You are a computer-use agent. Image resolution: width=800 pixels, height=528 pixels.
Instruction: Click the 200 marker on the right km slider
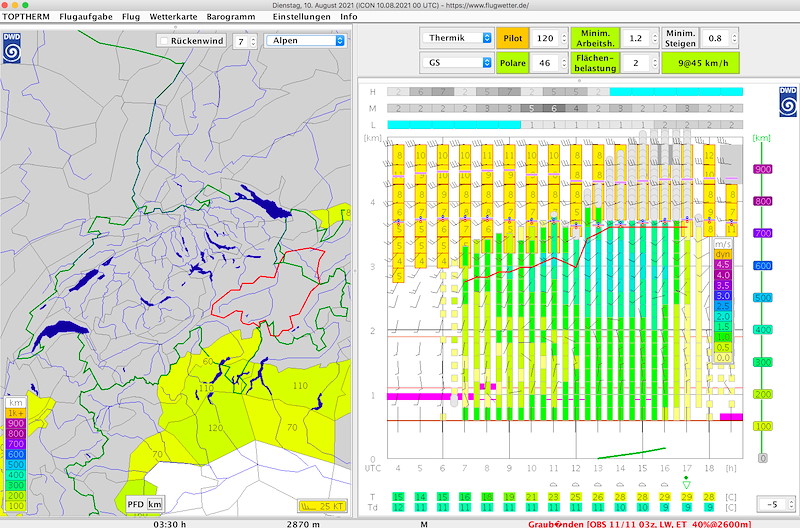(763, 394)
